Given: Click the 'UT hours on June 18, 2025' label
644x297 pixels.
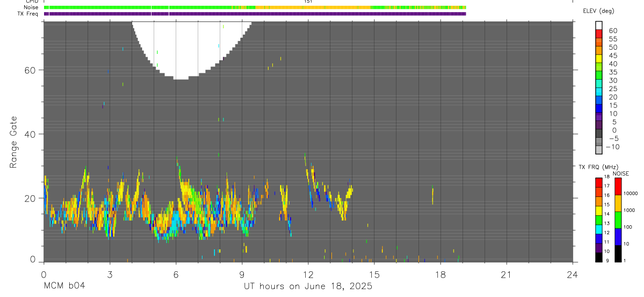Looking at the screenshot, I should [308, 287].
